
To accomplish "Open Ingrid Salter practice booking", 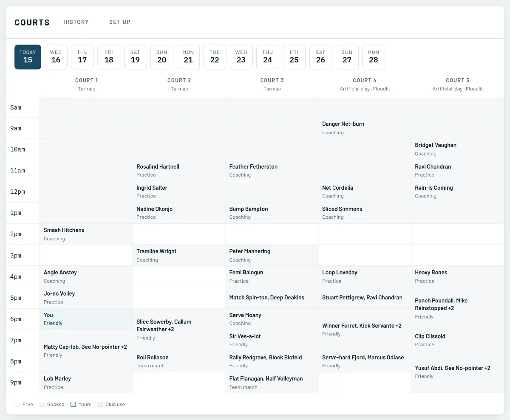I will (x=179, y=192).
